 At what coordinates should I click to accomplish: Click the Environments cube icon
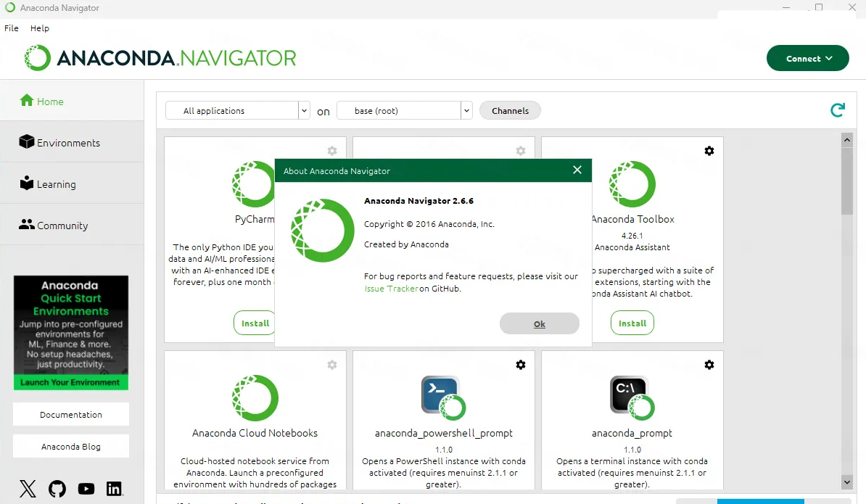(27, 141)
